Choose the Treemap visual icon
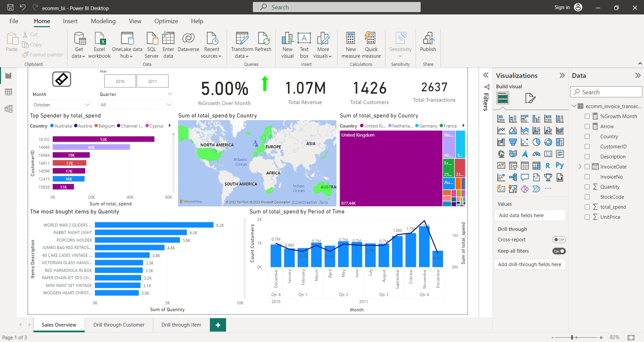Screen dimensions: 644x342 click(560, 142)
